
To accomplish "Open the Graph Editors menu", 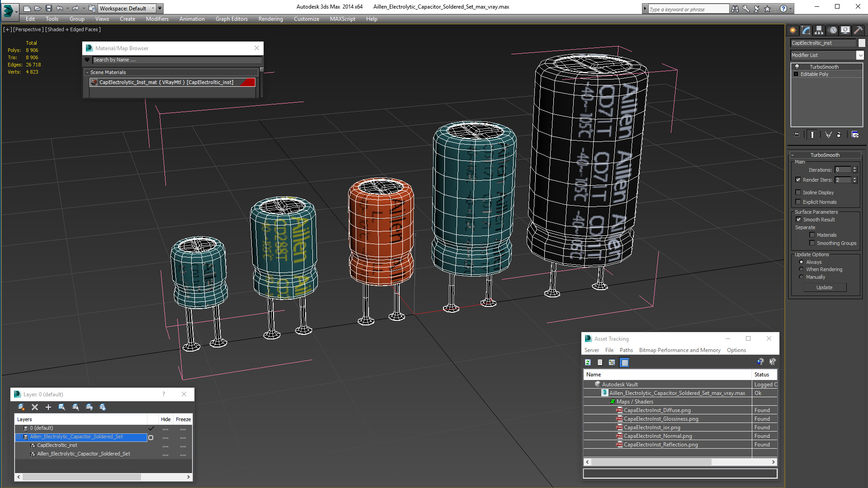I will (231, 19).
